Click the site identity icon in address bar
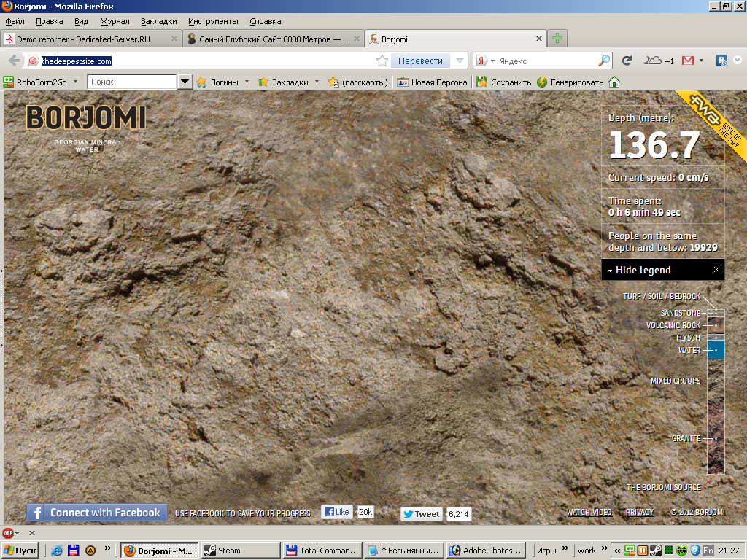 (x=33, y=61)
